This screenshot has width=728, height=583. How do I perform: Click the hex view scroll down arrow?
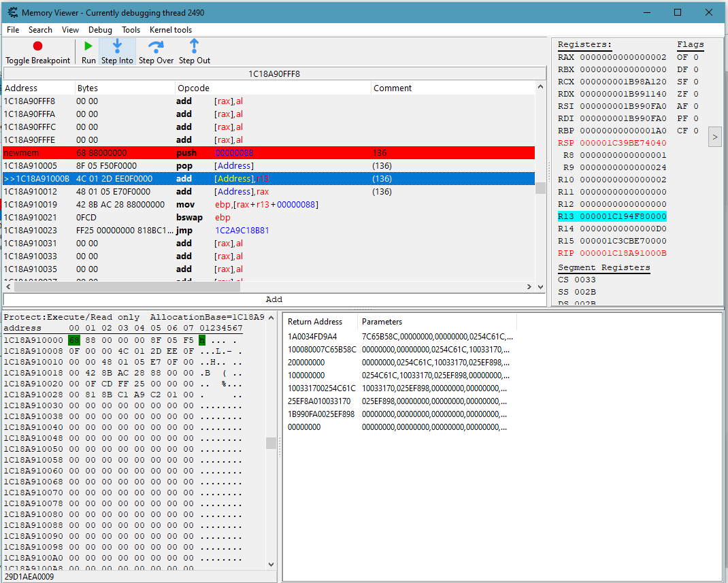tap(271, 565)
